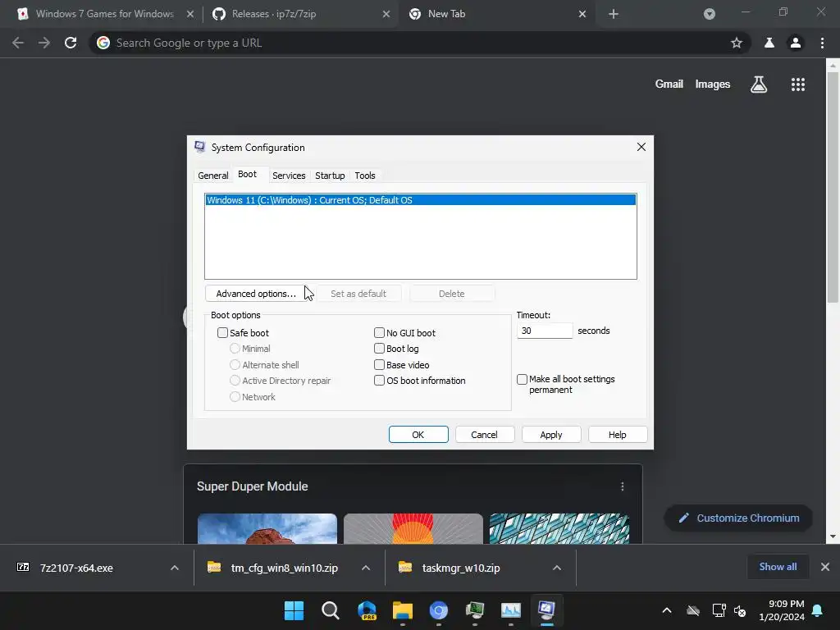Confirm with the OK button

[x=418, y=435]
